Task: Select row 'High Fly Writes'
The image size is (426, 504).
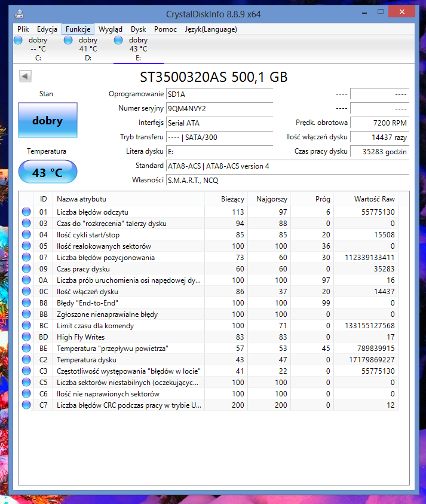Action: 208,337
